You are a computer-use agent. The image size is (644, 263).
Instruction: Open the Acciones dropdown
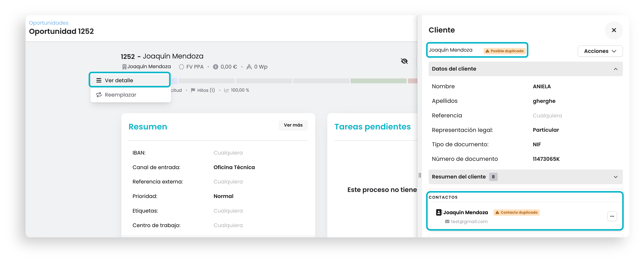(x=600, y=51)
